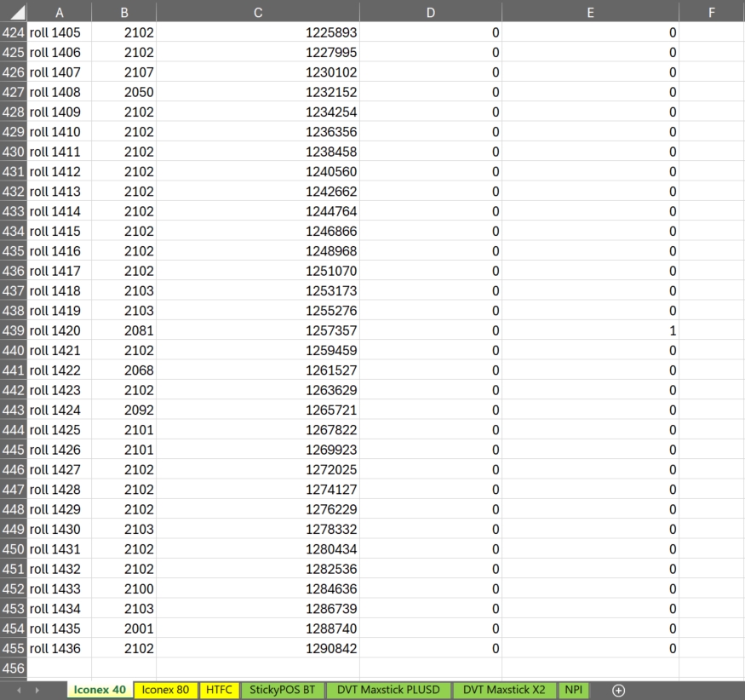Go to next sheet tabs arrow
Viewport: 745px width, 700px height.
click(x=37, y=690)
